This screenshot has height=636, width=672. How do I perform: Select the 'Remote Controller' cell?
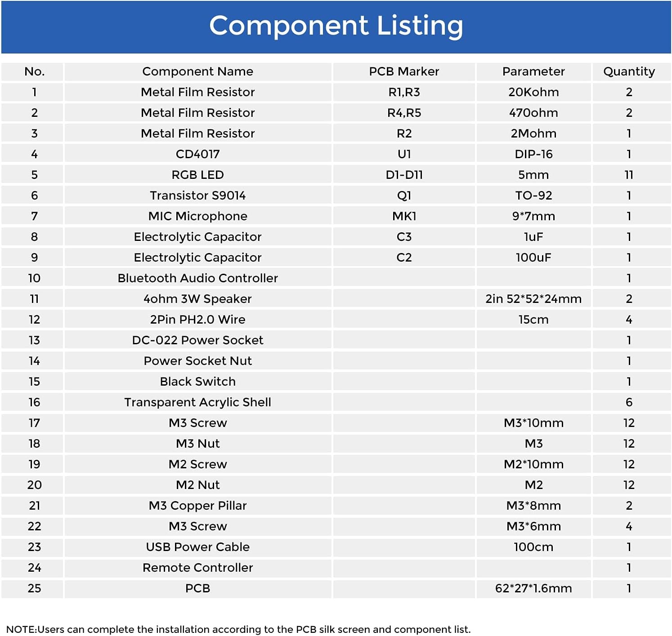[x=197, y=568]
